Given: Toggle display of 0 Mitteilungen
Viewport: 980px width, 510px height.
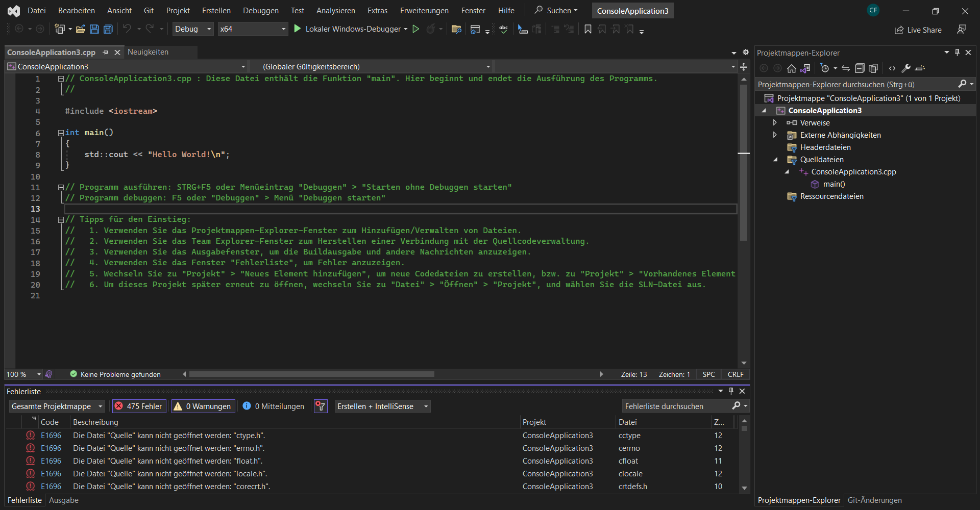Looking at the screenshot, I should pyautogui.click(x=273, y=406).
